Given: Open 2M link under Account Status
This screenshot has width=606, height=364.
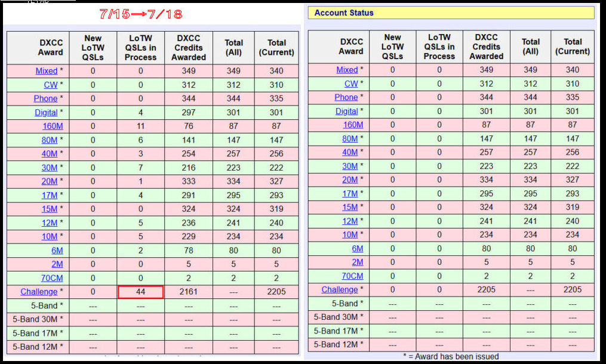Looking at the screenshot, I should tap(358, 262).
